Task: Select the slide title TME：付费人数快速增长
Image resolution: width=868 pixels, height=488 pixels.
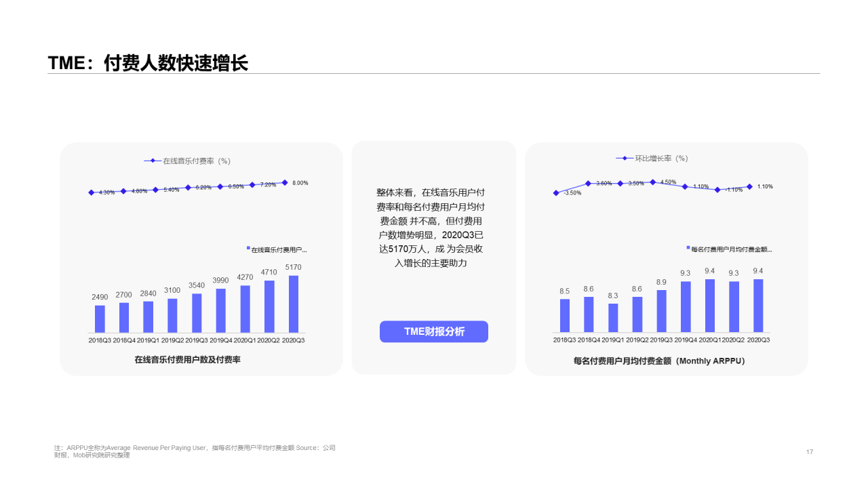Action: tap(148, 63)
